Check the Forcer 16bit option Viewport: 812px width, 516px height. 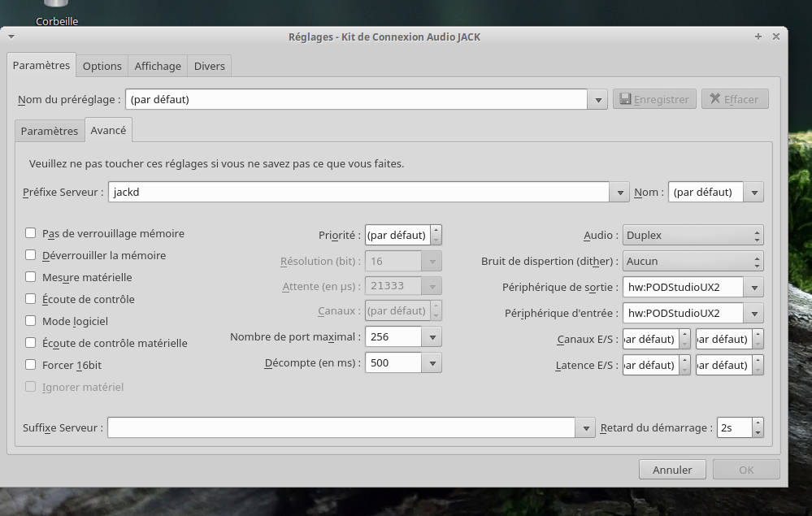click(31, 364)
